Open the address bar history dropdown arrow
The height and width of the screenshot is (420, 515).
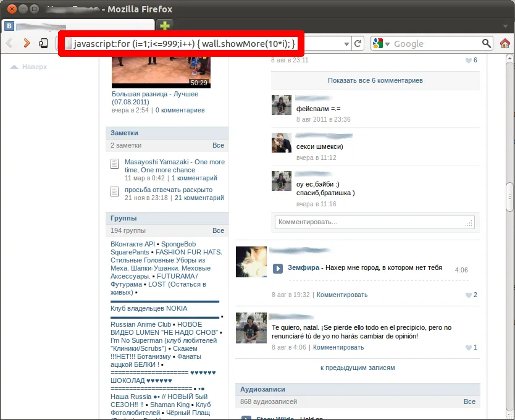(x=346, y=44)
